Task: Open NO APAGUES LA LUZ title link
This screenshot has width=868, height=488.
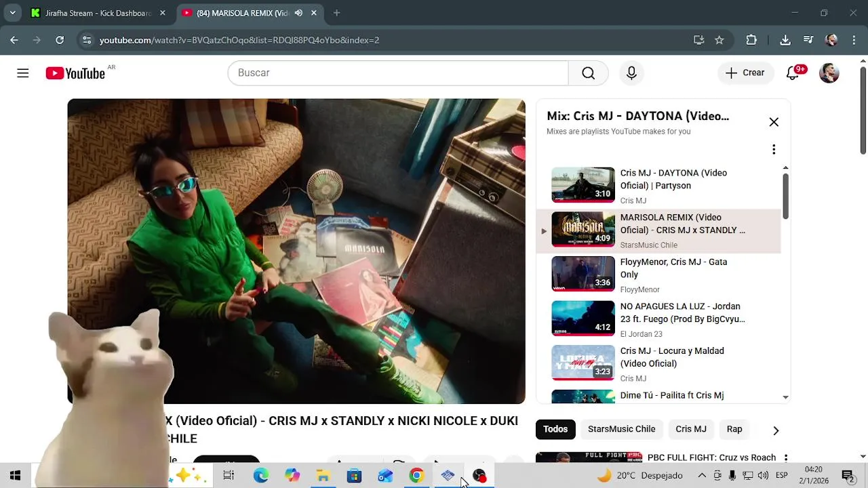Action: coord(682,312)
